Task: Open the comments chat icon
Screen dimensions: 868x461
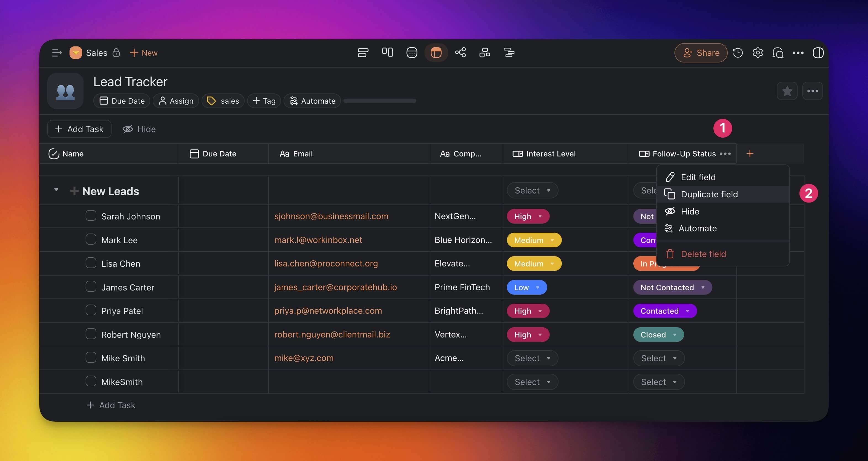Action: (x=778, y=53)
